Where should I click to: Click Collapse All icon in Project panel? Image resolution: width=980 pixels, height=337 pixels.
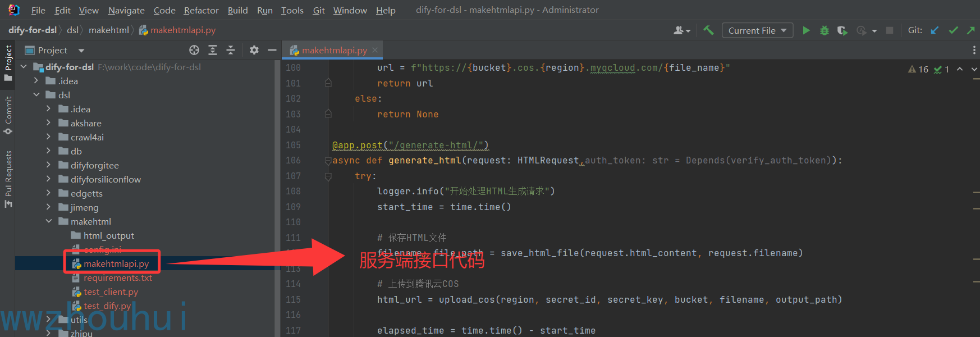coord(231,50)
